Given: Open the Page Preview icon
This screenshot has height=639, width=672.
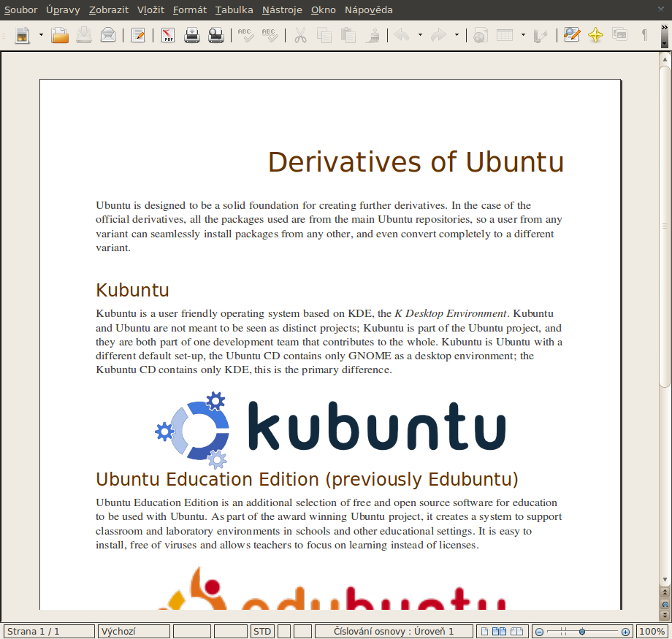Looking at the screenshot, I should pyautogui.click(x=216, y=35).
